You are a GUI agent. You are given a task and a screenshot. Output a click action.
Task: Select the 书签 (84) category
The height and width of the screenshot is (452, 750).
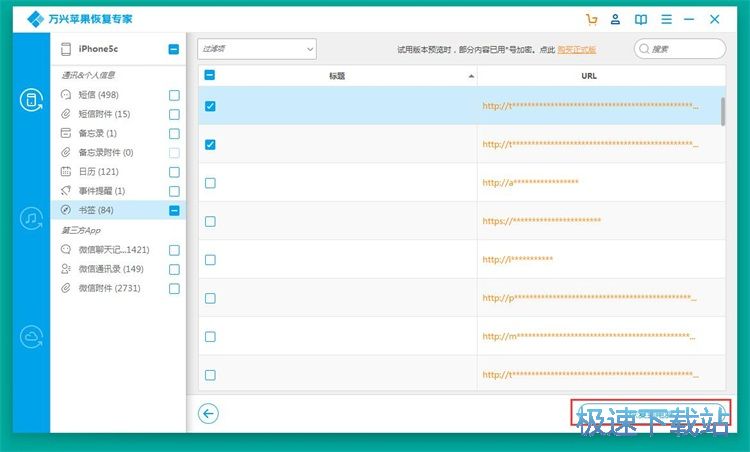point(118,210)
